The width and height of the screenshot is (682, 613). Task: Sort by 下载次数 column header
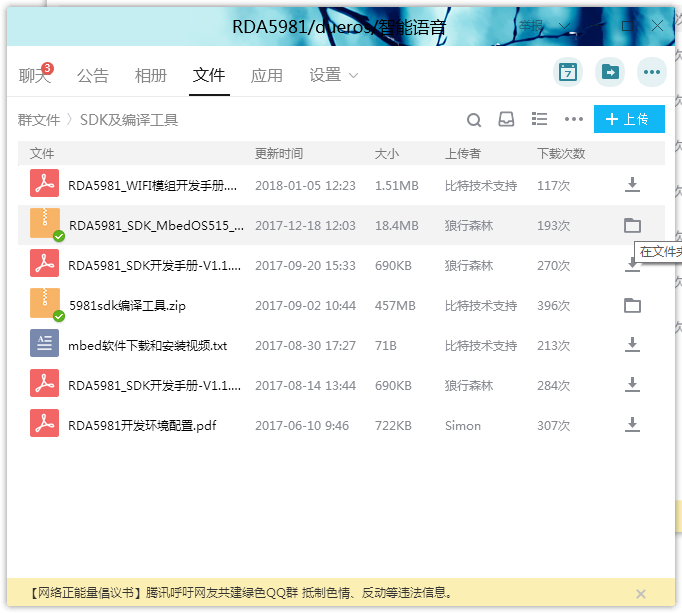pyautogui.click(x=561, y=153)
